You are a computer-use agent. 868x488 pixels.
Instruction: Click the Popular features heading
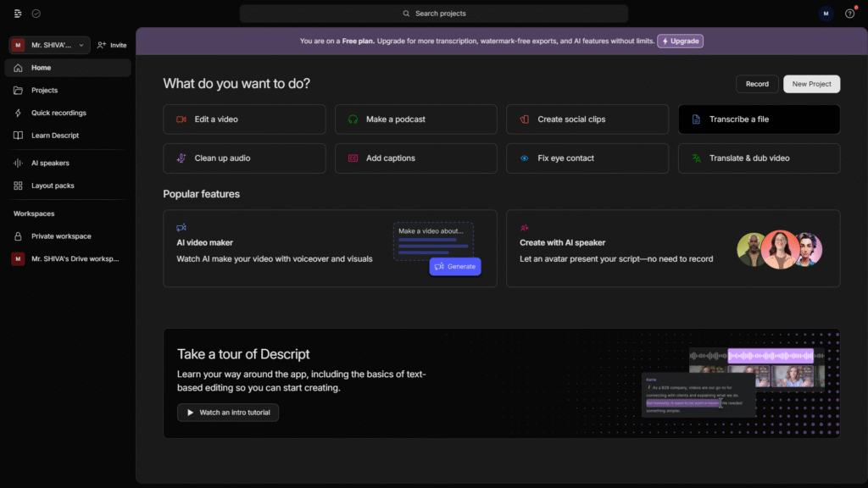pyautogui.click(x=202, y=194)
